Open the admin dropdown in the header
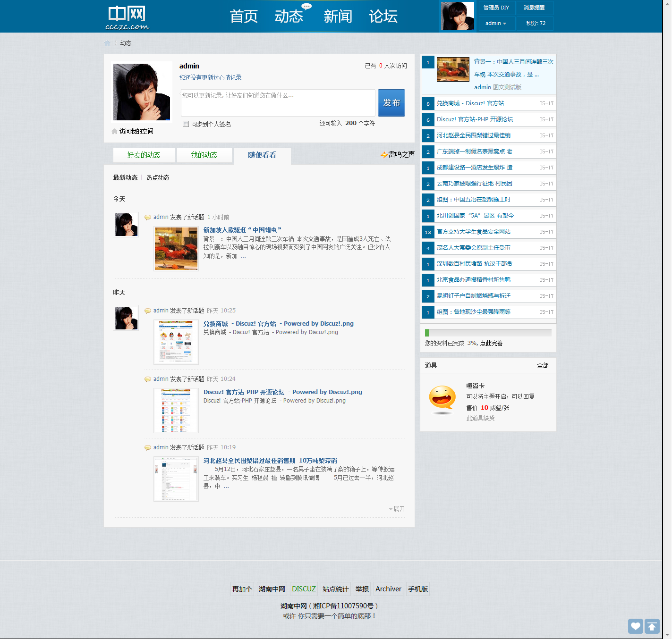This screenshot has width=672, height=639. click(496, 23)
